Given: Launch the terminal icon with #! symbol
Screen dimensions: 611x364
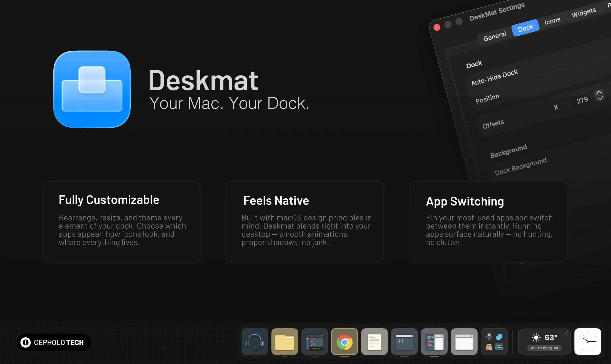Looking at the screenshot, I should [404, 341].
